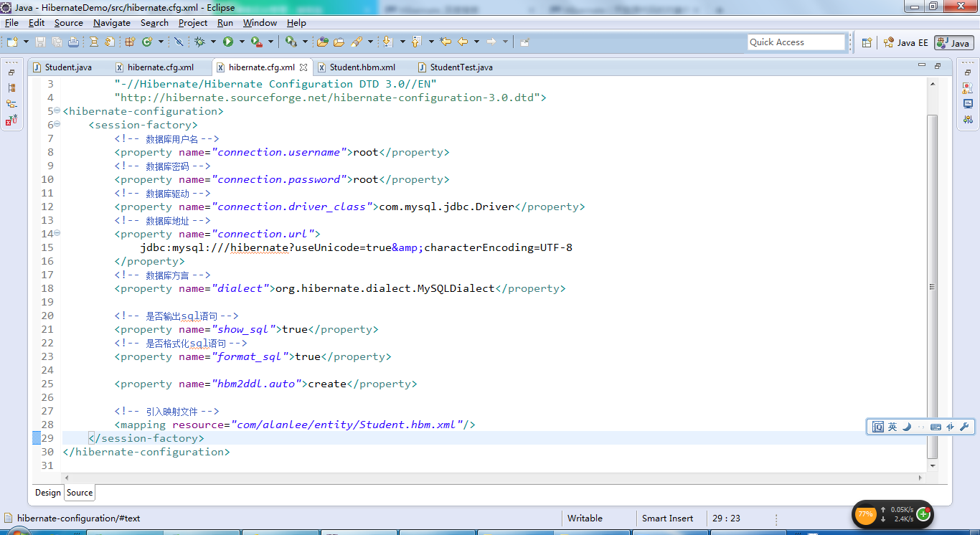This screenshot has height=535, width=980.
Task: Click the Open Task folder icon
Action: coord(339,42)
